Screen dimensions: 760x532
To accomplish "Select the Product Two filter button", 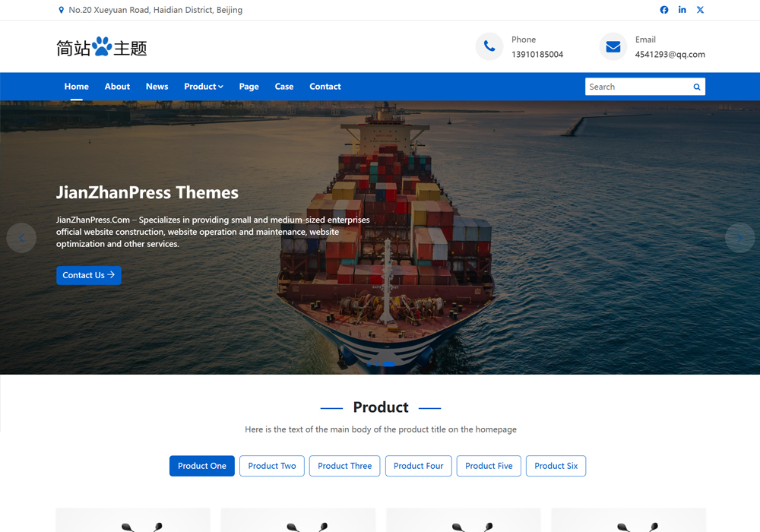I will tap(271, 466).
